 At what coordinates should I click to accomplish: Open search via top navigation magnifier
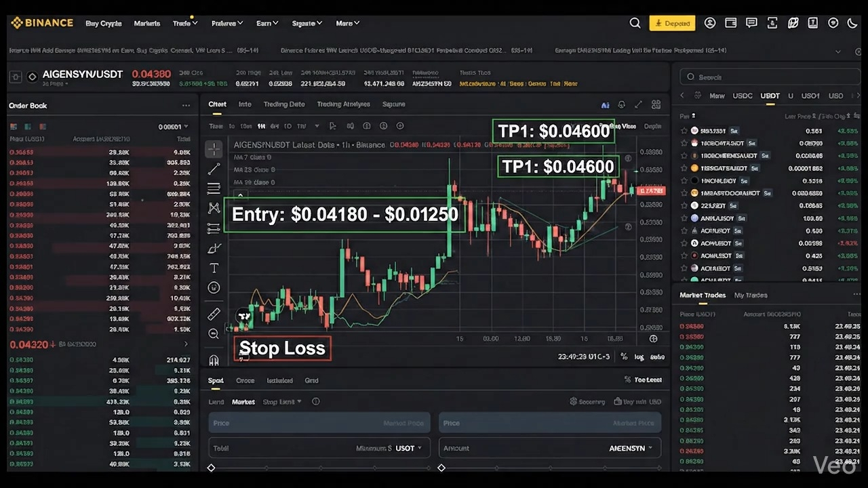(635, 23)
